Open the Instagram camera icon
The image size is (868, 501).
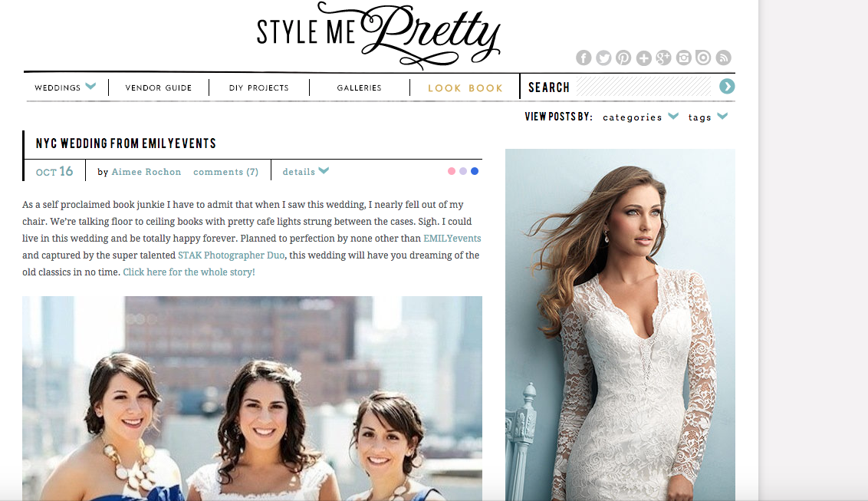coord(684,58)
